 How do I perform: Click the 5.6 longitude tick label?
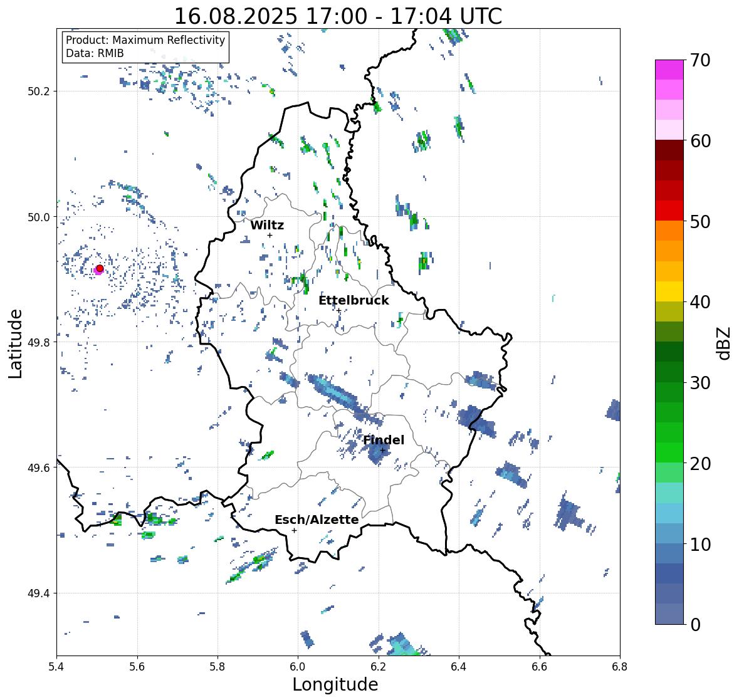tap(137, 667)
